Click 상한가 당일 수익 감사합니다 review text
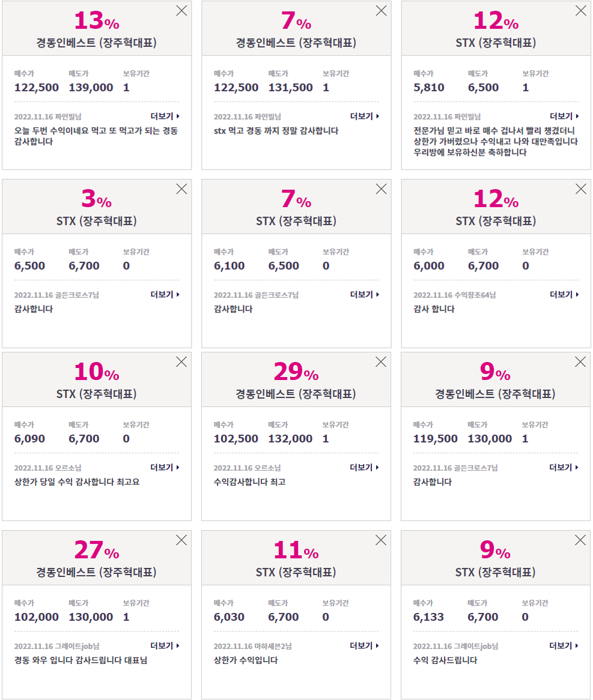Screen dimensions: 593x700 click(77, 481)
